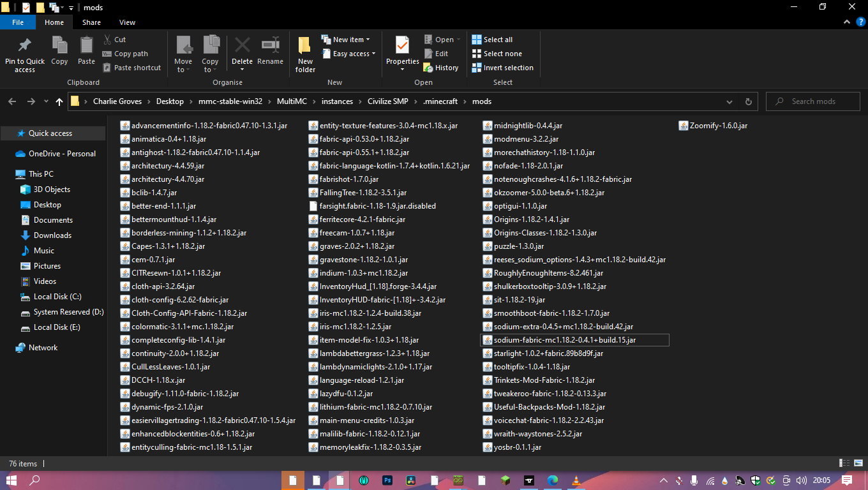Go back with the left arrow
Image resolution: width=868 pixels, height=490 pixels.
[x=12, y=101]
